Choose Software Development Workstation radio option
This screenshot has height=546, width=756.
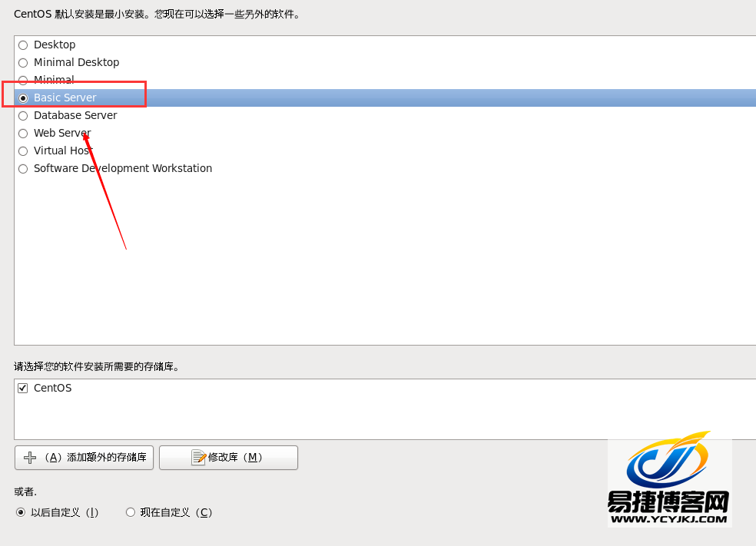coord(23,169)
